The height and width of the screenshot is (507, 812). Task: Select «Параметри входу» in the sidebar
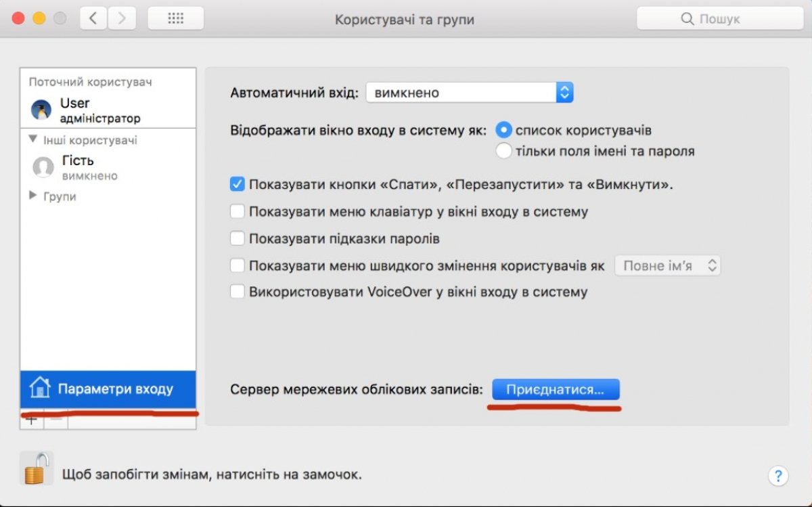(x=108, y=389)
